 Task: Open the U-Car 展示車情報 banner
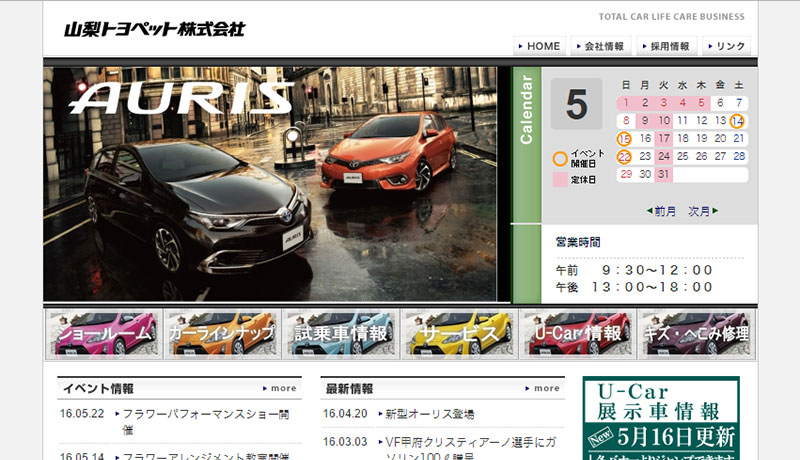[x=661, y=418]
